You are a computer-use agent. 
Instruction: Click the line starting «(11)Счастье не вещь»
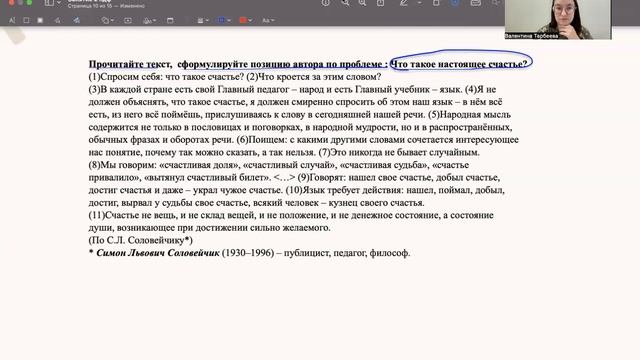point(291,215)
